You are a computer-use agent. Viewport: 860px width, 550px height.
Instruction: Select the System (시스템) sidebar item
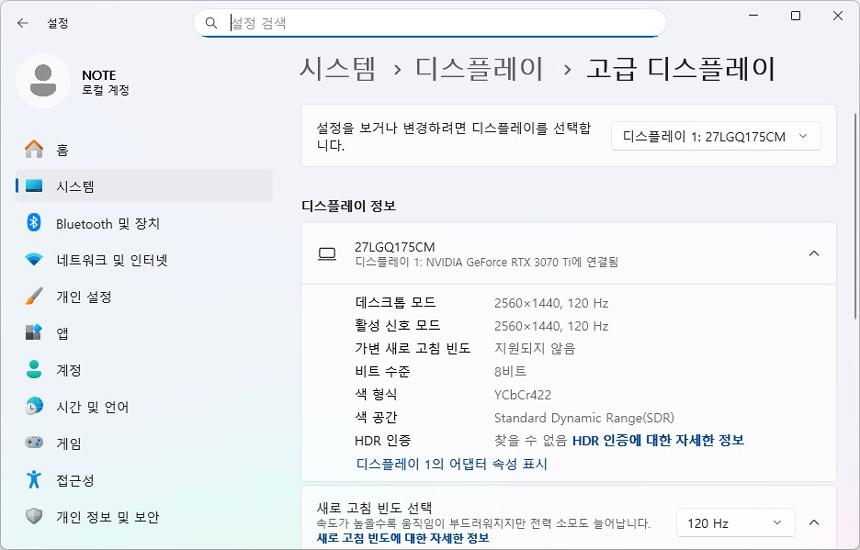(144, 186)
